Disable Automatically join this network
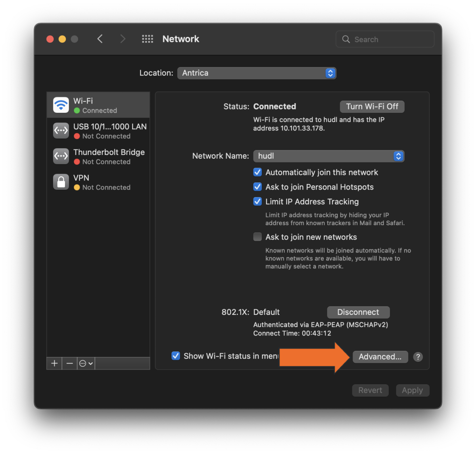 click(x=257, y=172)
